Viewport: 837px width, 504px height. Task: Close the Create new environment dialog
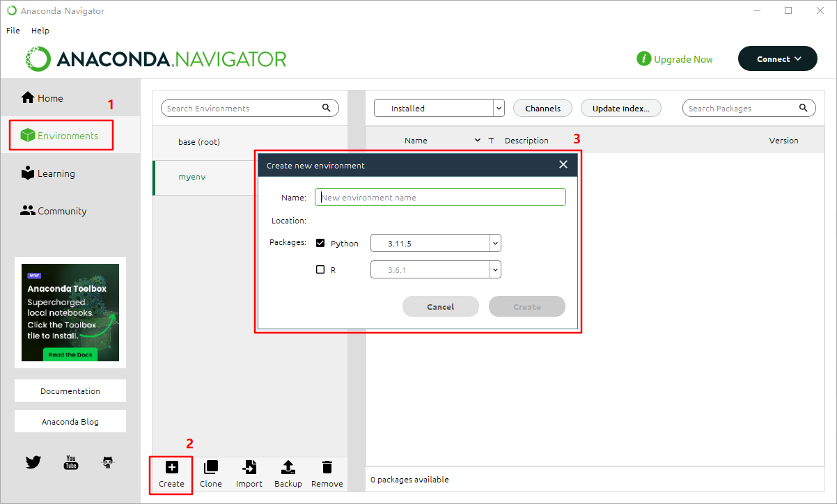pyautogui.click(x=563, y=164)
